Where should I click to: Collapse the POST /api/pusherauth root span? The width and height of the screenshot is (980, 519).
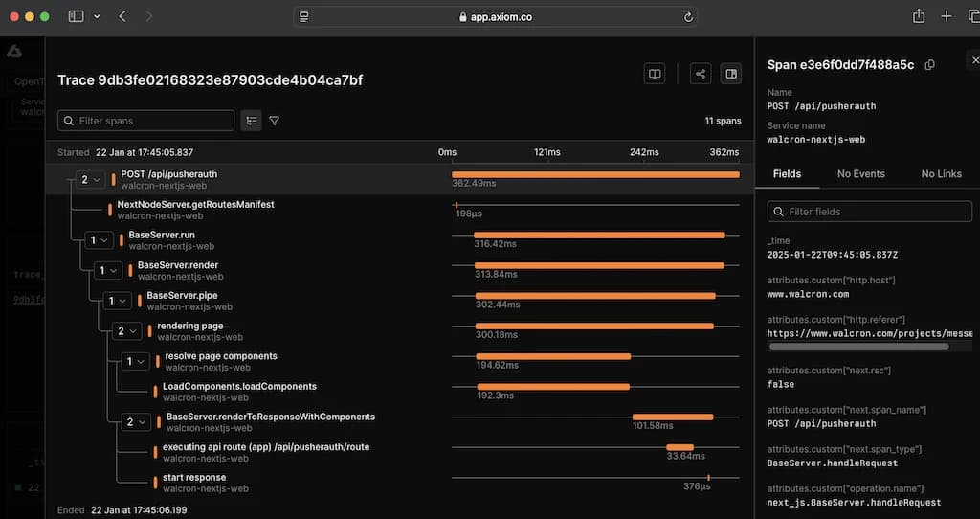pos(91,180)
